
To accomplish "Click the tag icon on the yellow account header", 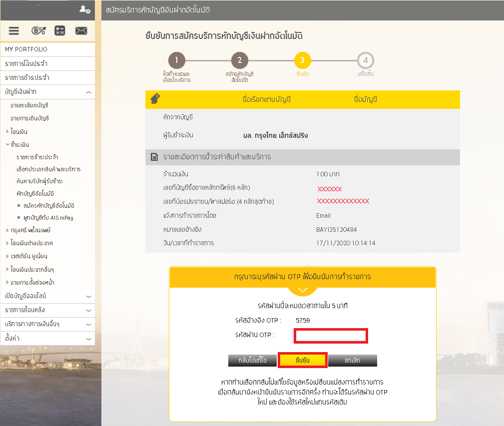I will pyautogui.click(x=155, y=99).
